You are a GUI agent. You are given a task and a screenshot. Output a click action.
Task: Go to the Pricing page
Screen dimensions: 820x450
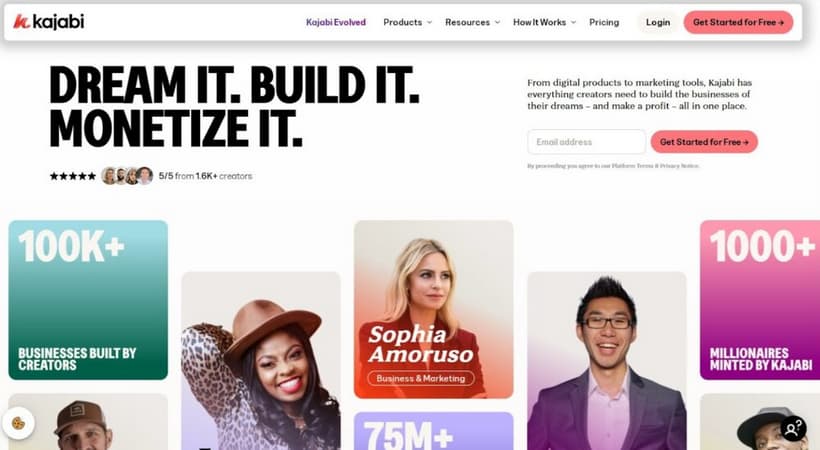[x=604, y=22]
